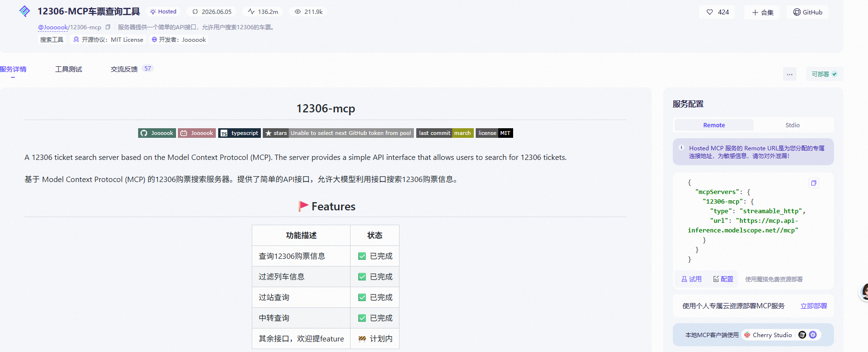The image size is (868, 352).
Task: Open the GitHub Joooook shield badge
Action: (157, 133)
